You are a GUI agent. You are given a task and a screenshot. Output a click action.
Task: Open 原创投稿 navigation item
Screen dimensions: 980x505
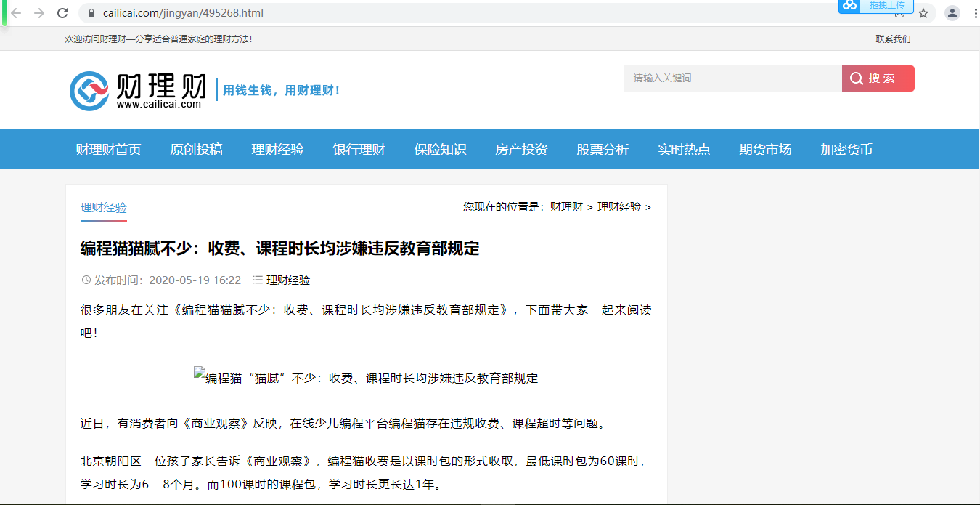[196, 150]
